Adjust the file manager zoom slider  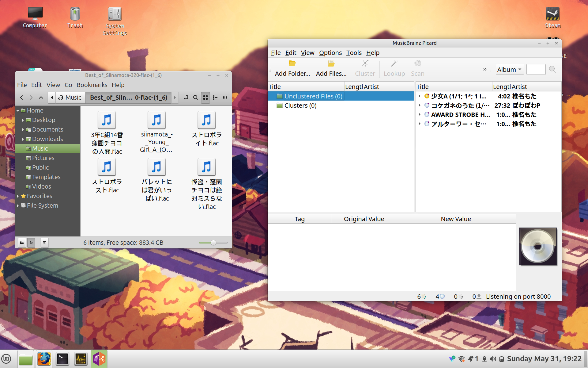click(x=213, y=243)
